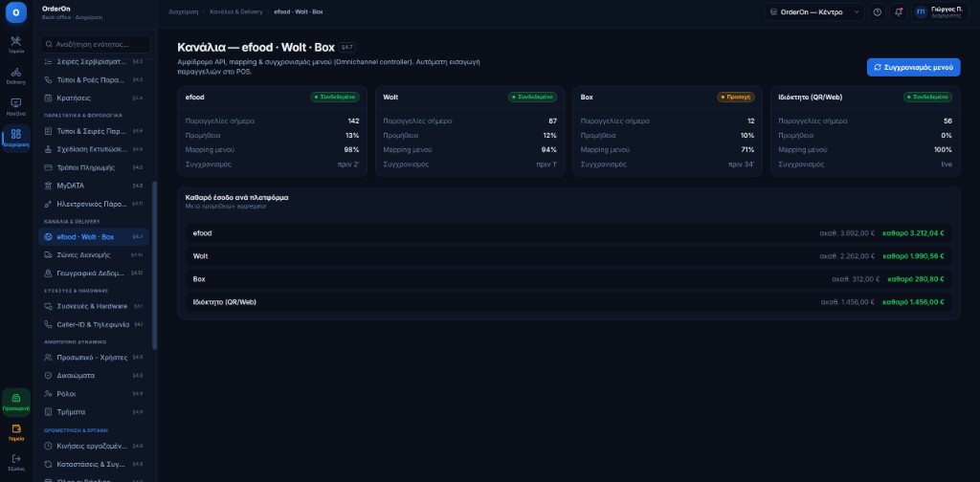Viewport: 980px width, 482px height.
Task: Click the Καταστάσεις & Συγ... refresh icon
Action: (x=48, y=465)
